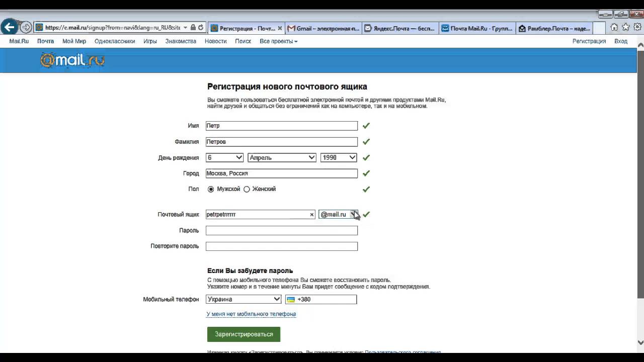This screenshot has height=362, width=644.
Task: Click the Имя field containing Петр
Action: 282,126
